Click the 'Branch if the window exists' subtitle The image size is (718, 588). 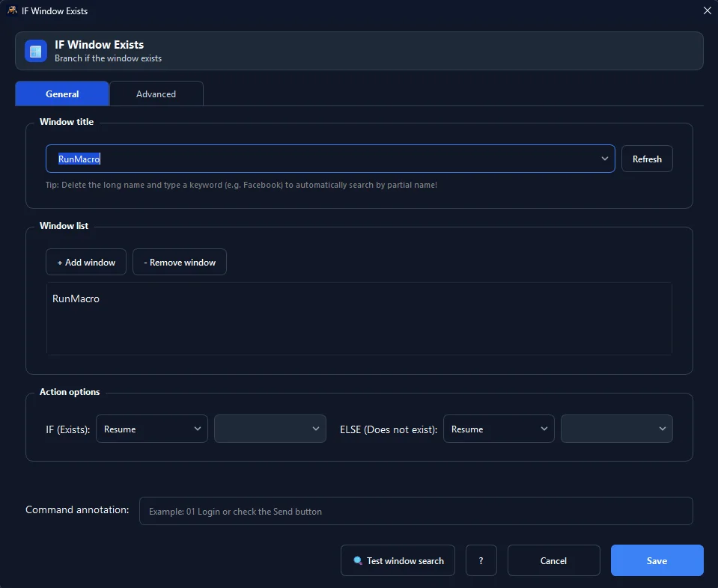[x=108, y=58]
